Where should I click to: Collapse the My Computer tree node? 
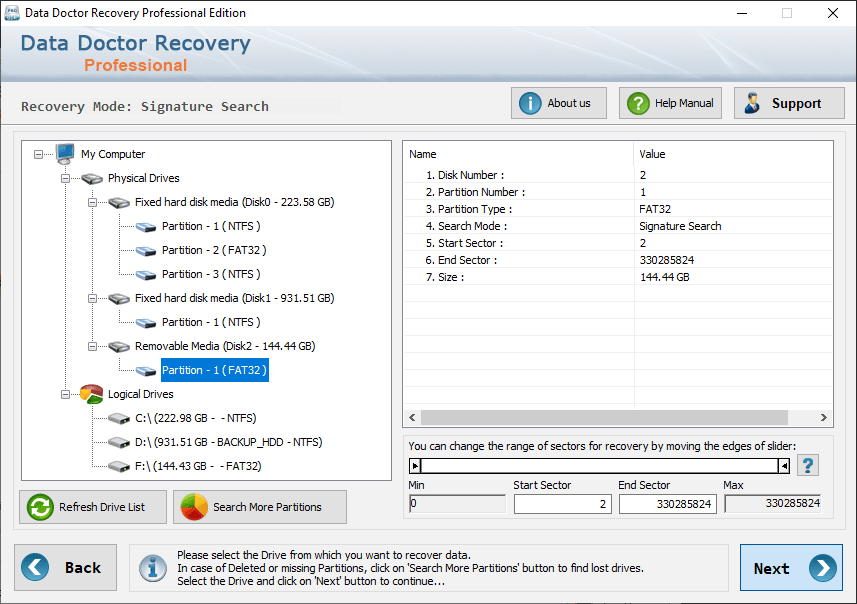(38, 155)
